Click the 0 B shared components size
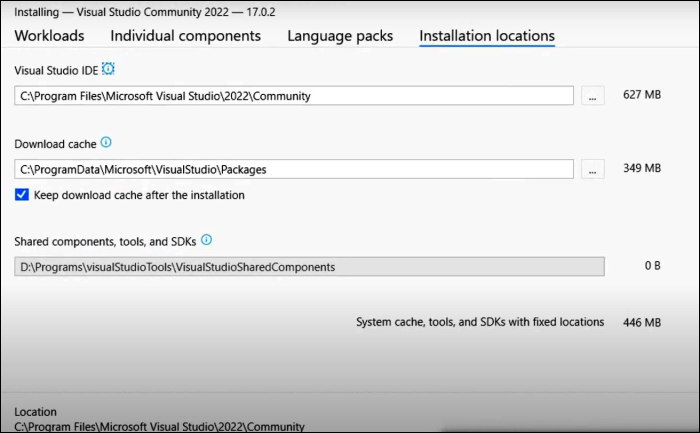This screenshot has height=433, width=700. (x=651, y=267)
